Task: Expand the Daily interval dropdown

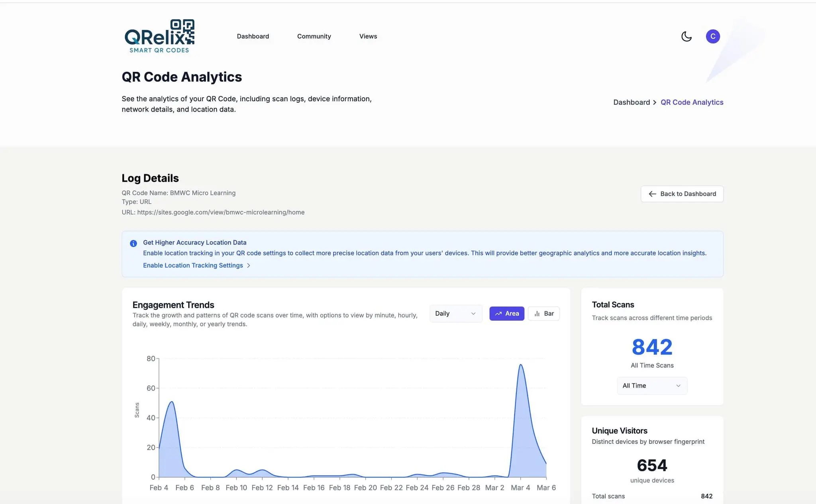Action: coord(456,314)
